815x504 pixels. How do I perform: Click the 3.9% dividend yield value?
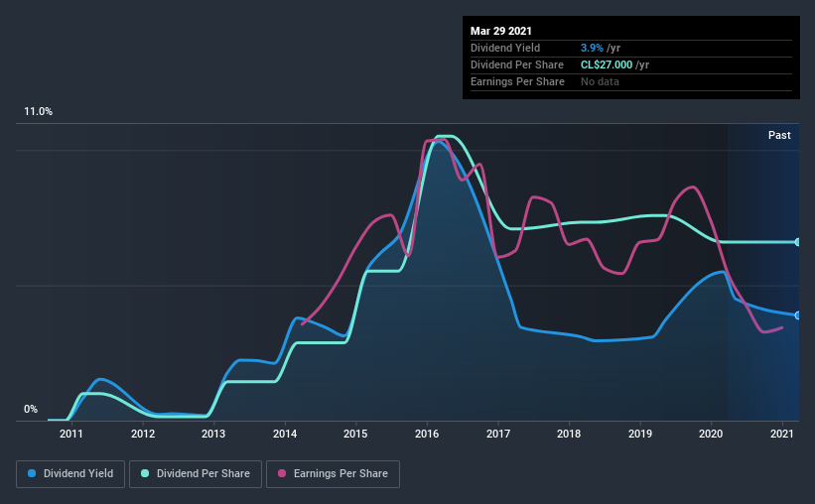tap(592, 48)
